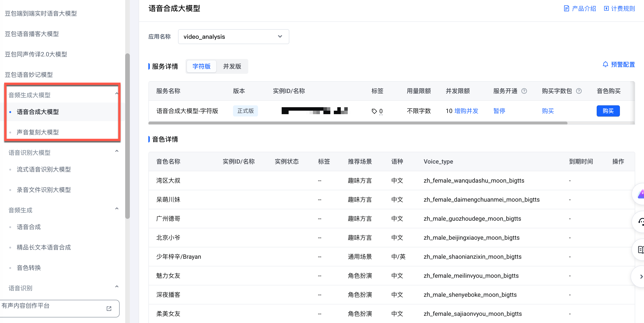644x323 pixels.
Task: Open 豆包语音播客大模型 menu item
Action: (32, 34)
